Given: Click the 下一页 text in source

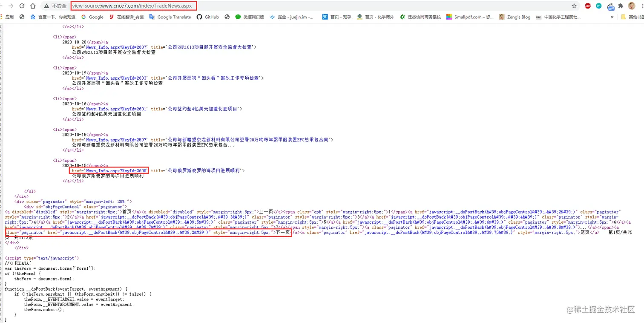Looking at the screenshot, I should tap(283, 232).
